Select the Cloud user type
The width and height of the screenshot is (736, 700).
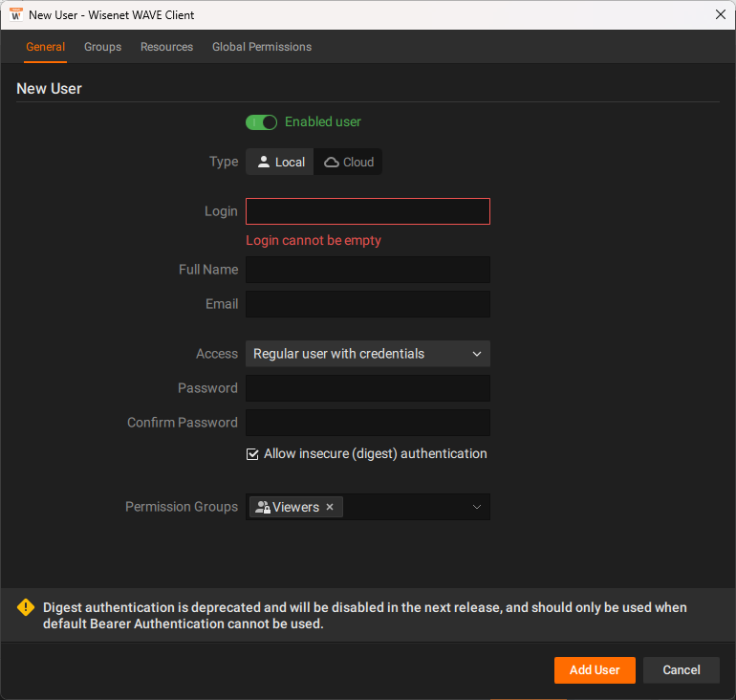348,162
